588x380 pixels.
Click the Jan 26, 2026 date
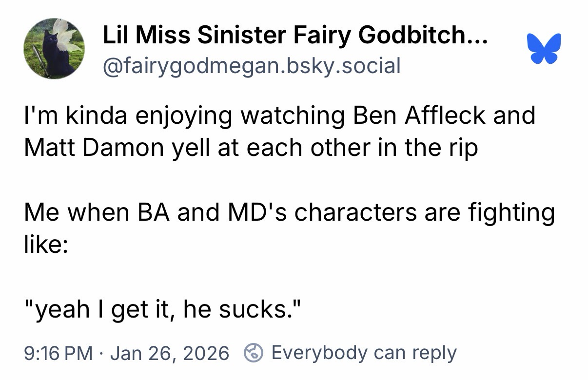coord(170,353)
